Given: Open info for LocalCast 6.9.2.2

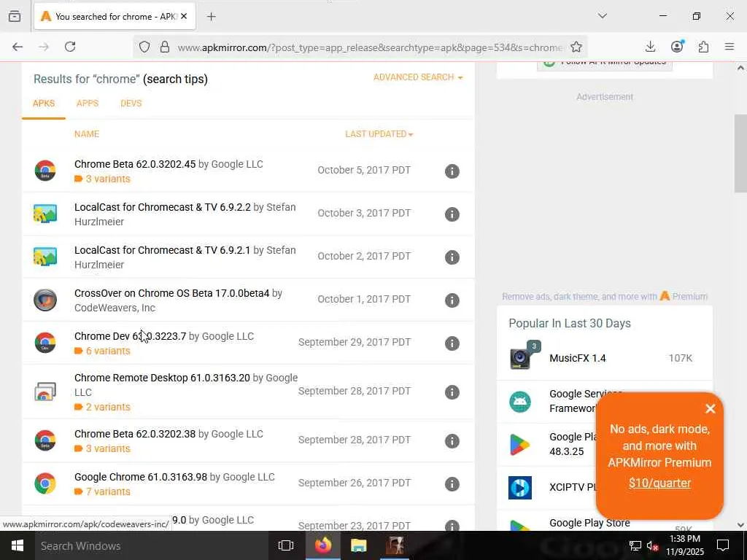Looking at the screenshot, I should click(452, 214).
